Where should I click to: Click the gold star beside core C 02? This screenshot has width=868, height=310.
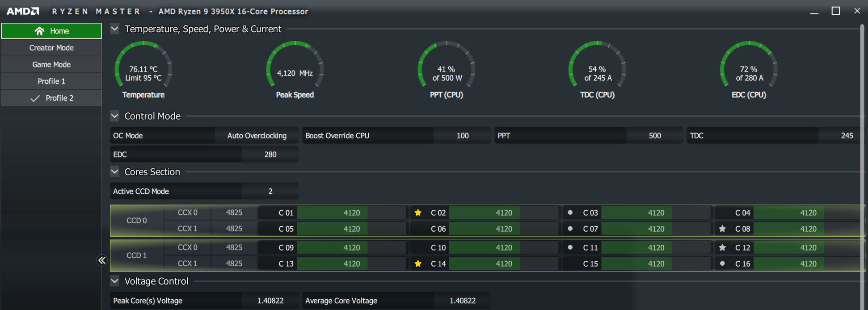418,212
